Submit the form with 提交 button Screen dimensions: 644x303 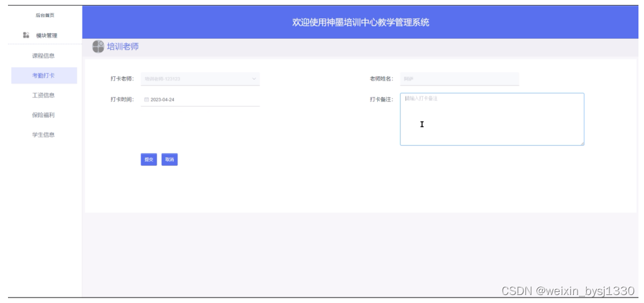tap(149, 159)
